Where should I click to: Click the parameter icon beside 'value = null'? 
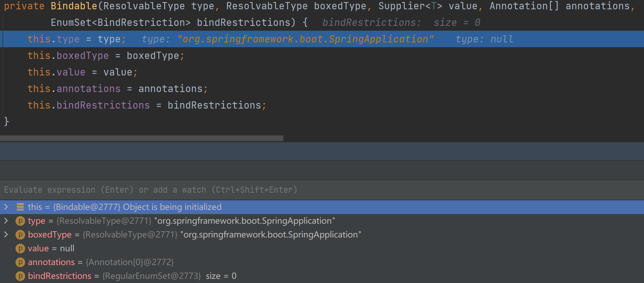pos(20,249)
